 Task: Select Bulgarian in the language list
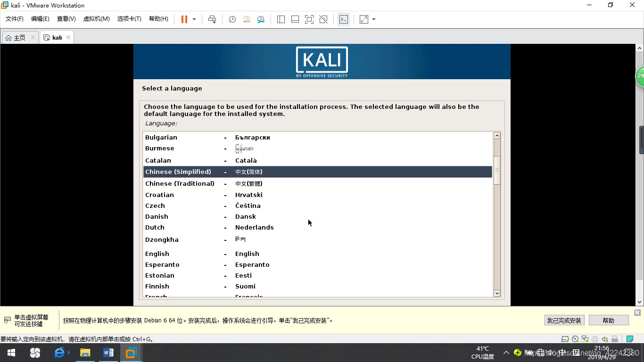pyautogui.click(x=318, y=137)
